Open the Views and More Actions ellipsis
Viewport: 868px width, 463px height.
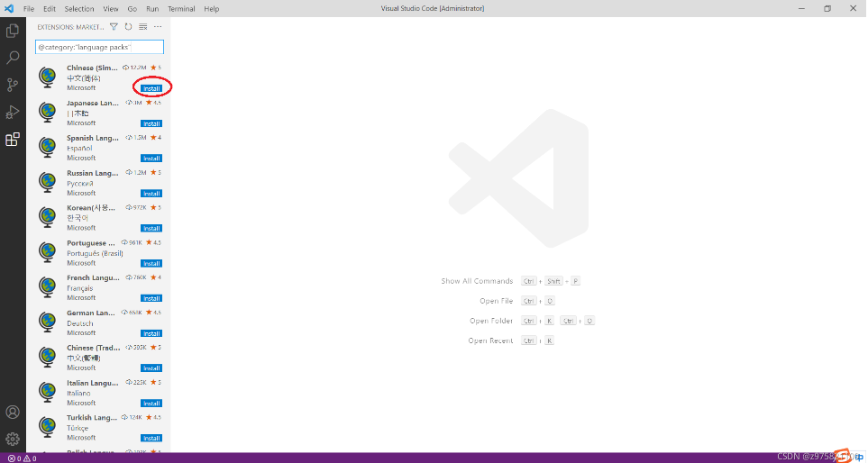point(158,26)
